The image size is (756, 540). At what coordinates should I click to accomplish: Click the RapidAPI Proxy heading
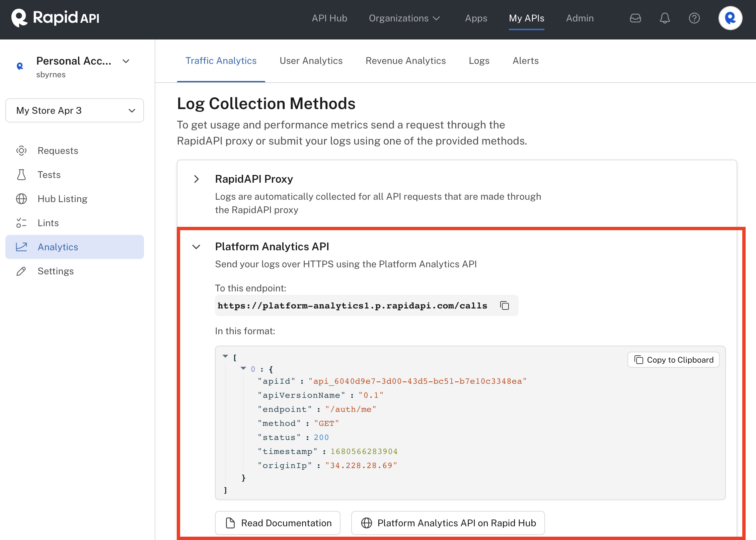tap(254, 179)
